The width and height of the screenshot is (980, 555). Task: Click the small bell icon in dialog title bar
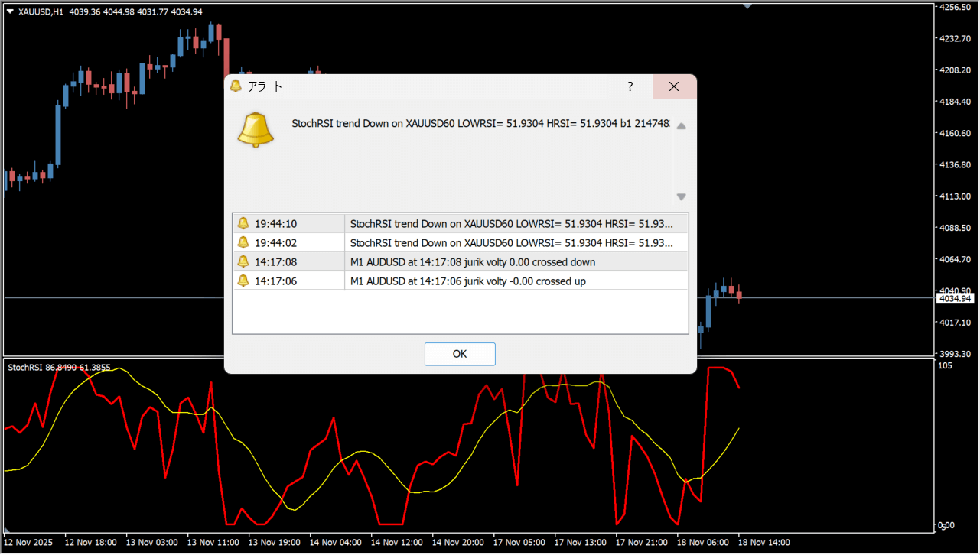click(x=236, y=86)
